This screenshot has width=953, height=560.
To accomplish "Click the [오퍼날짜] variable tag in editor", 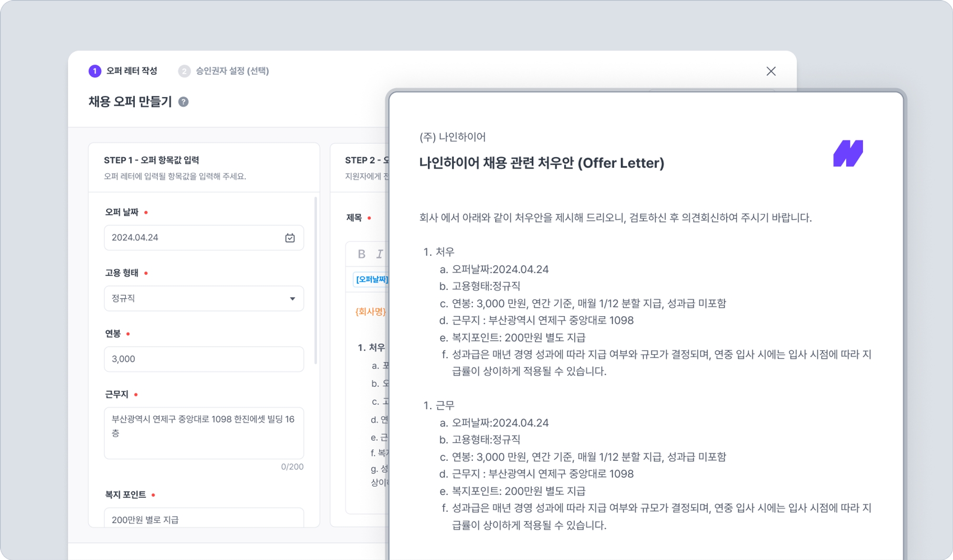I will coord(372,280).
